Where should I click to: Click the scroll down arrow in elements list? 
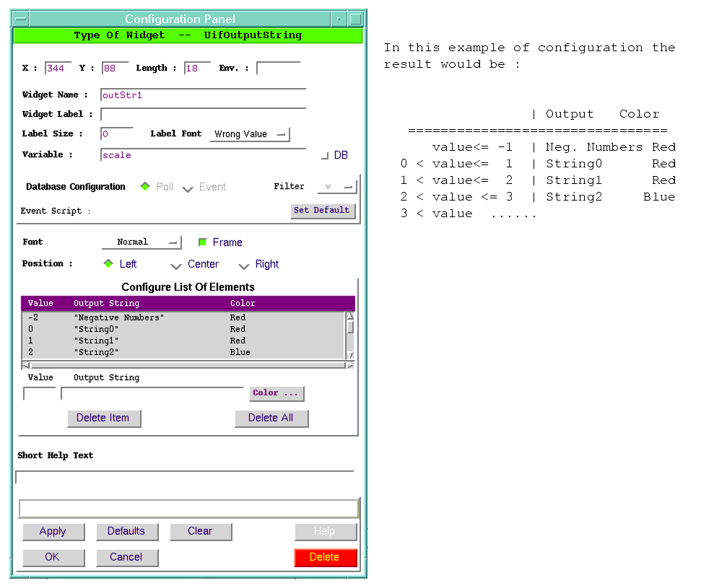(350, 355)
